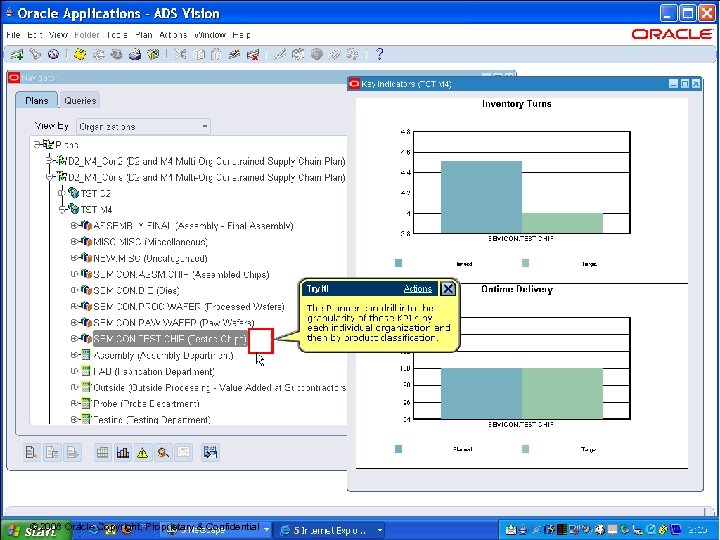Click the grid table icon in Navigator

(x=102, y=453)
